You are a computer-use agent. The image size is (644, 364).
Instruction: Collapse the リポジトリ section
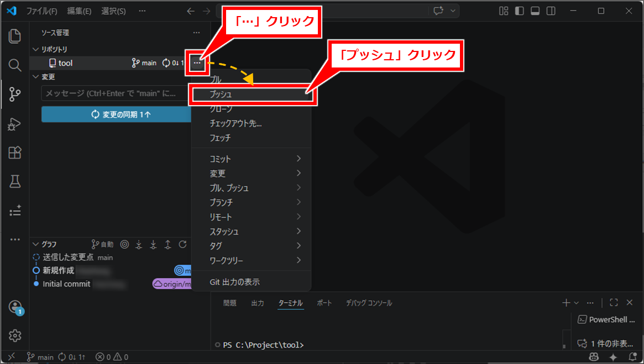click(36, 49)
